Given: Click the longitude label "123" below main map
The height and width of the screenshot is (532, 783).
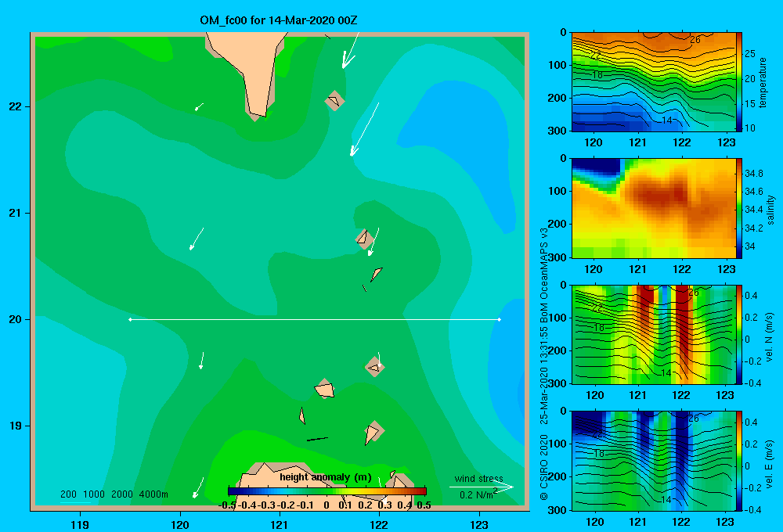Looking at the screenshot, I should (479, 525).
